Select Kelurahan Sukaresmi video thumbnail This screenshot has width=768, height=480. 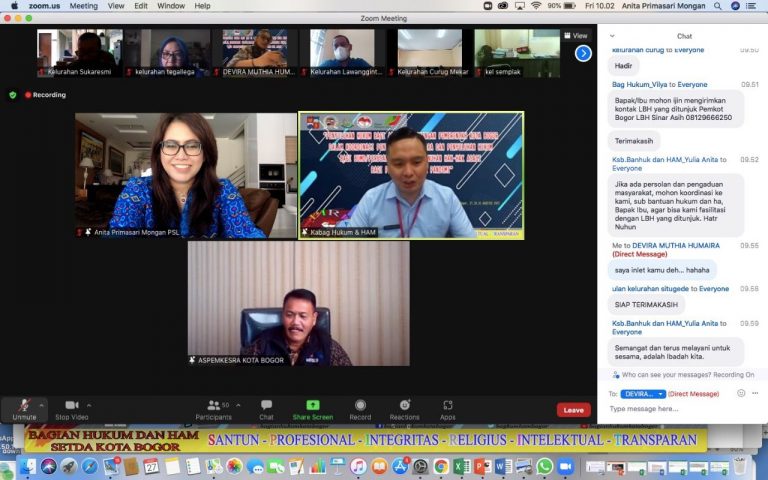[x=79, y=53]
